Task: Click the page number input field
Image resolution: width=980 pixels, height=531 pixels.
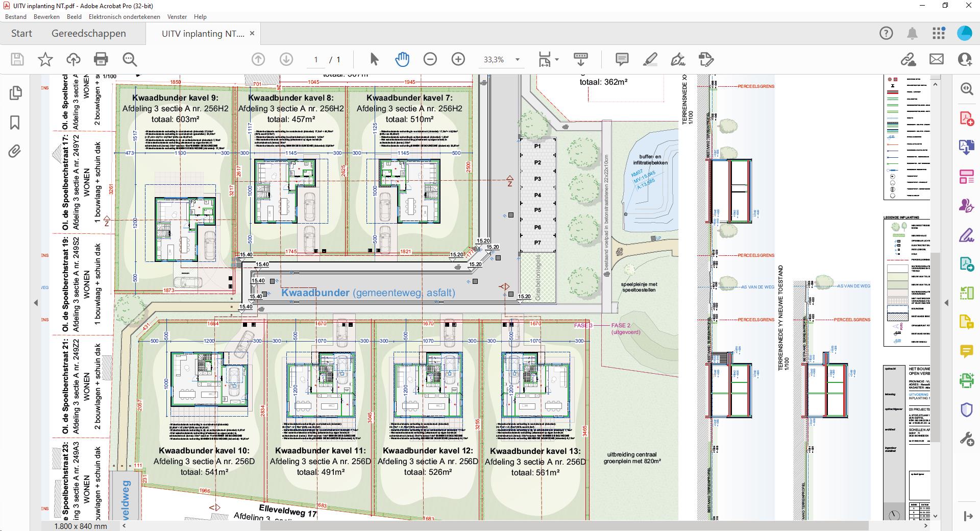Action: 316,60
